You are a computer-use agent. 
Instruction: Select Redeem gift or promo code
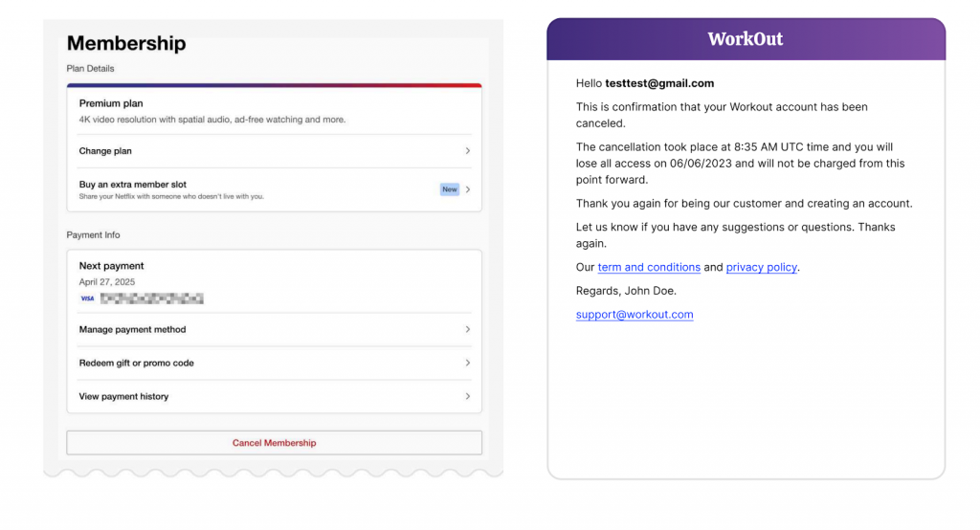136,363
